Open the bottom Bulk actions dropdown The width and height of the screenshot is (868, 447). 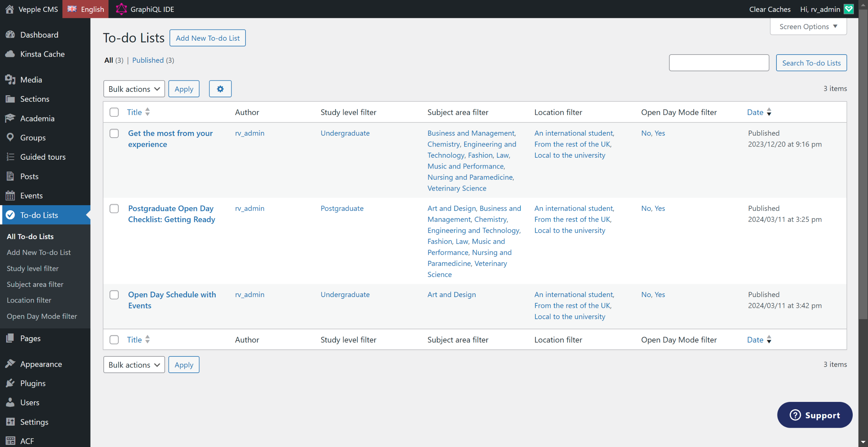click(134, 365)
